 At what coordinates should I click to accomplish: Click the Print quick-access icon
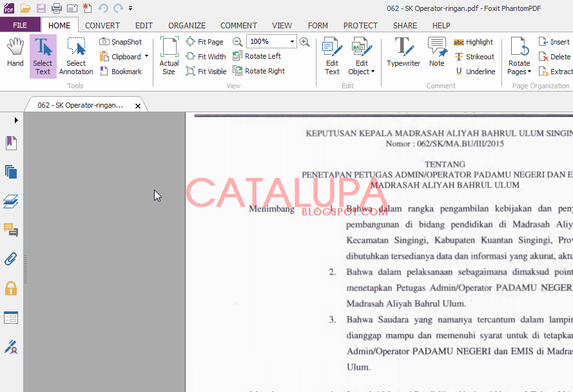[56, 8]
